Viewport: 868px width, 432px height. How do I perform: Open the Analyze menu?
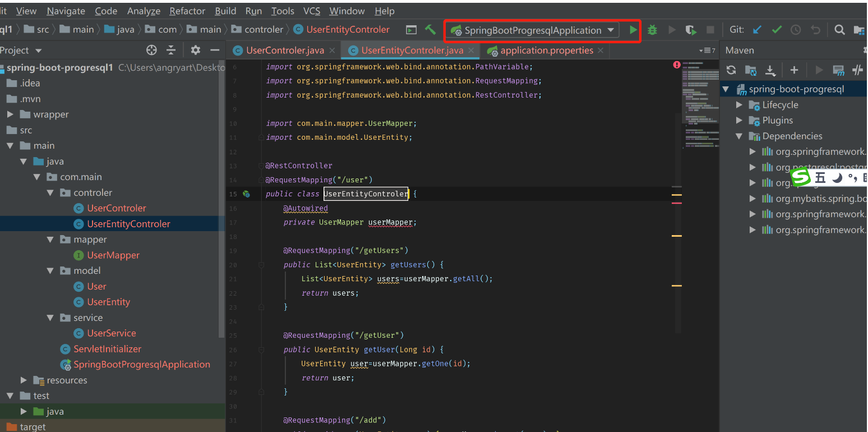click(144, 11)
